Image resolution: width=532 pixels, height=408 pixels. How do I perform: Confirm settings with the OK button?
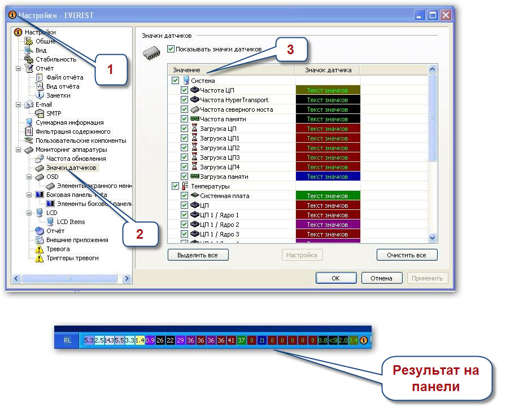pyautogui.click(x=336, y=278)
